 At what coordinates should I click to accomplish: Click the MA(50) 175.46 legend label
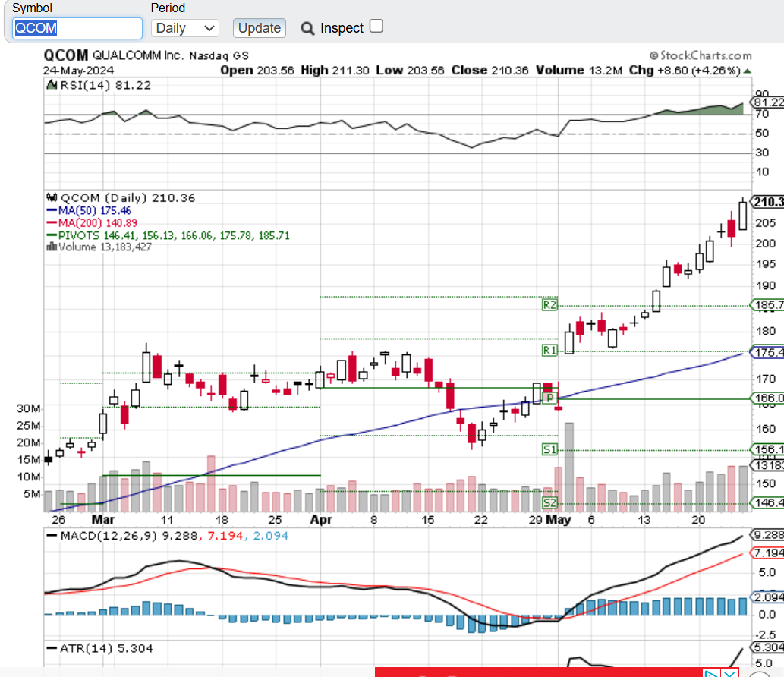coord(94,210)
